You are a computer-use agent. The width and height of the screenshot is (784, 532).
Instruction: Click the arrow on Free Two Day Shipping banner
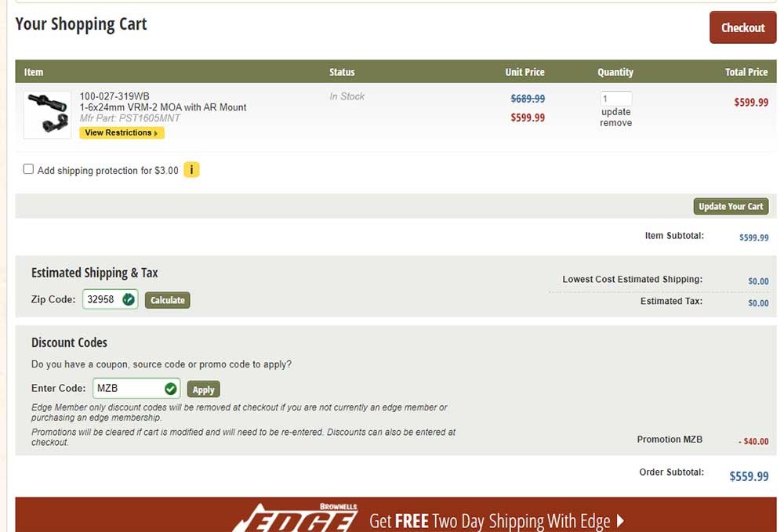point(620,520)
